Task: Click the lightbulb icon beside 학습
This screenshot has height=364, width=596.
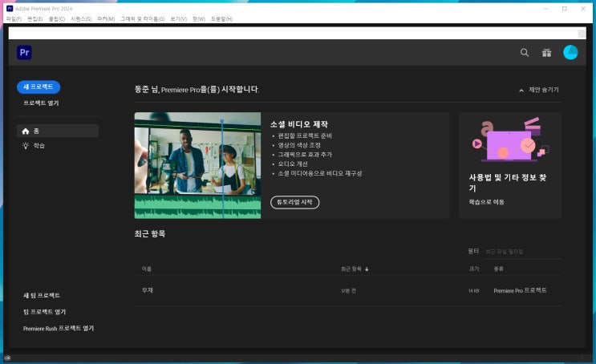Action: point(26,146)
